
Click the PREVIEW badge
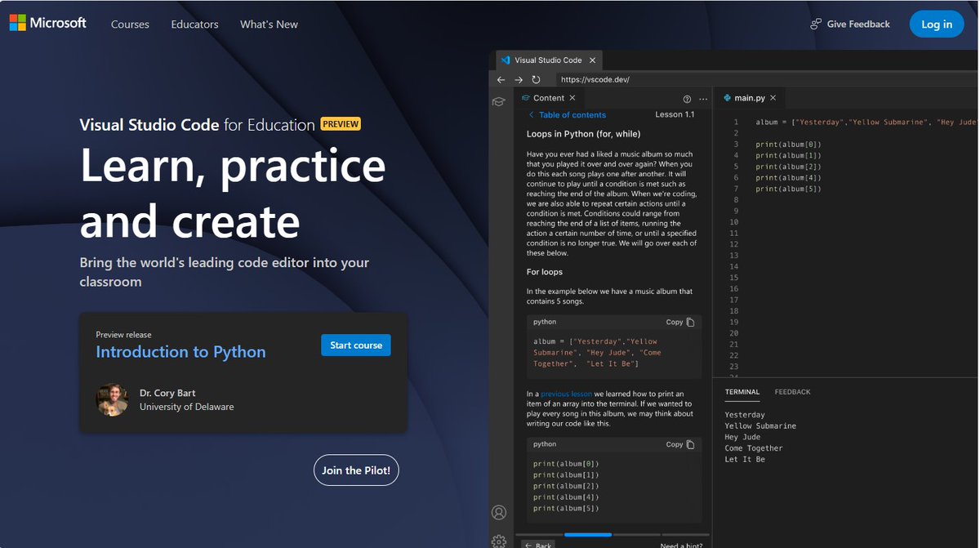click(x=341, y=124)
